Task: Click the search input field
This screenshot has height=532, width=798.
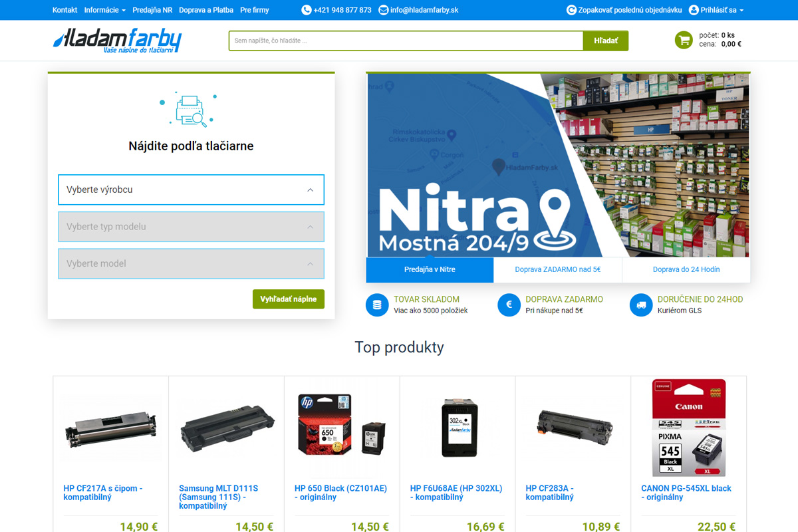Action: 406,41
